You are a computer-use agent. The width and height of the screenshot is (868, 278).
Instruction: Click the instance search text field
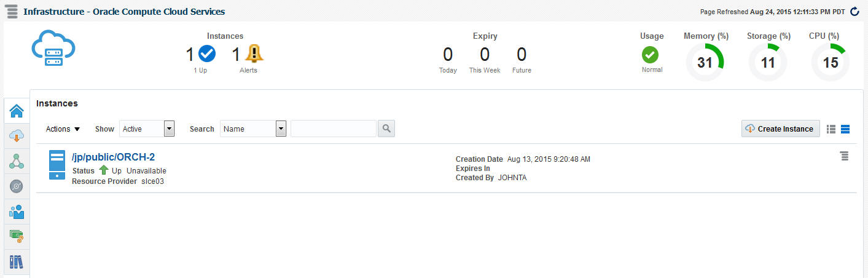(334, 129)
